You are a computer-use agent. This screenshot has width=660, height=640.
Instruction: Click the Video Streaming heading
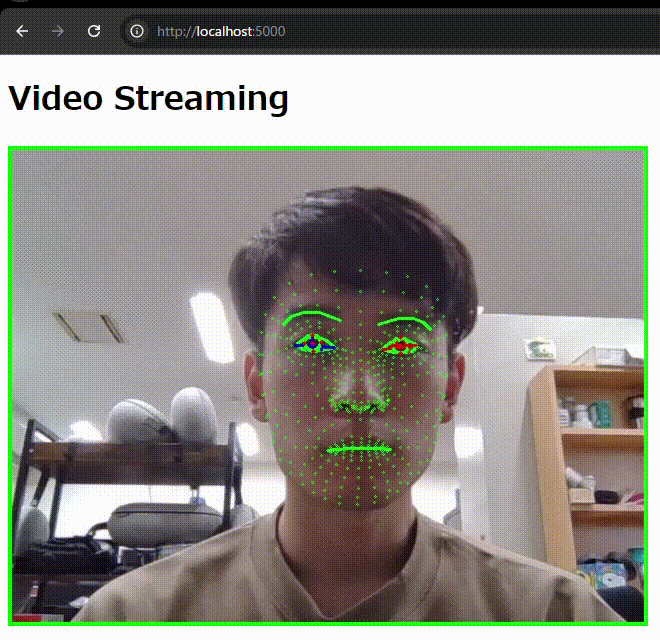(x=148, y=98)
